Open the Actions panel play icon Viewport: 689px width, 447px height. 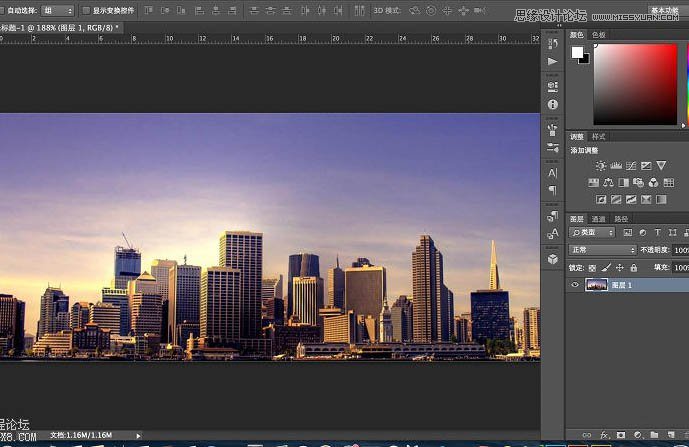[x=552, y=61]
